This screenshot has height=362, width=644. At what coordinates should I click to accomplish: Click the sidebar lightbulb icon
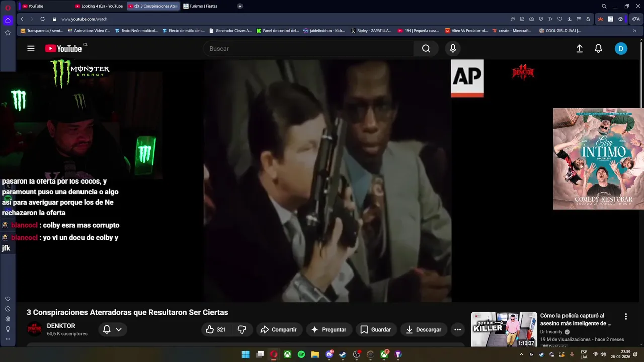(x=8, y=329)
